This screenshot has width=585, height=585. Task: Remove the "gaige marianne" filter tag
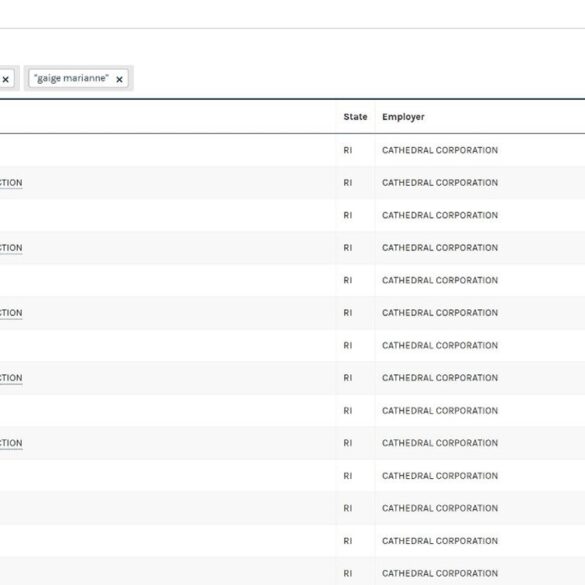[119, 79]
